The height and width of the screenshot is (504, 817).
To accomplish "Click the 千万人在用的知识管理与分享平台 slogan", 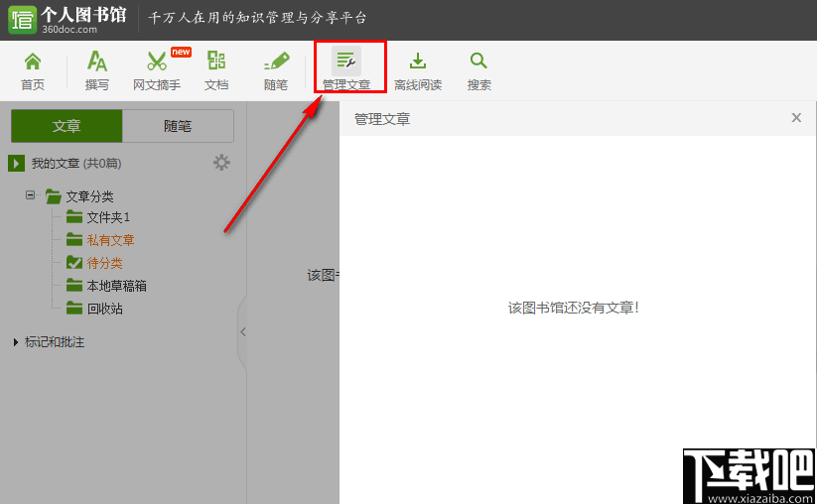I will 257,18.
